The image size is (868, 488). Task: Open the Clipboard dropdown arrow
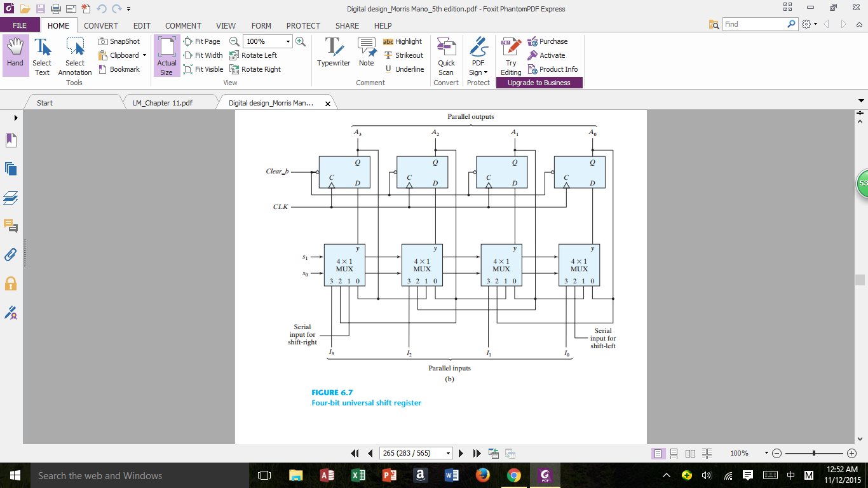coord(144,55)
